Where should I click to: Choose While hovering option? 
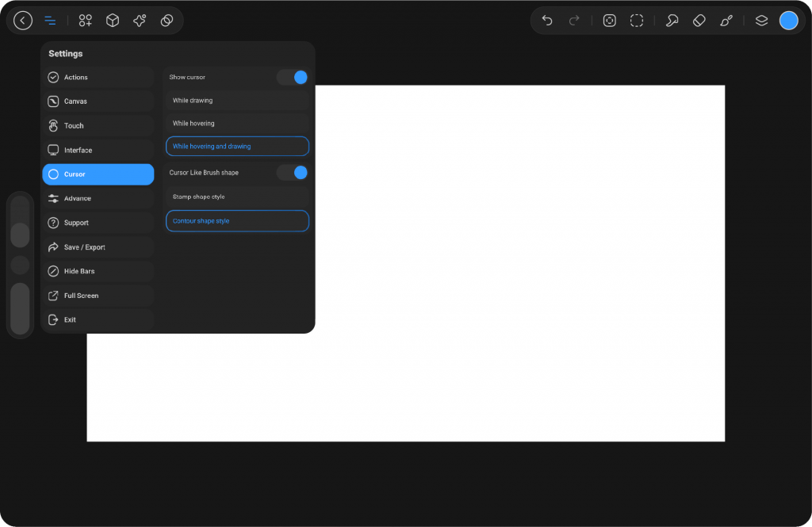237,124
